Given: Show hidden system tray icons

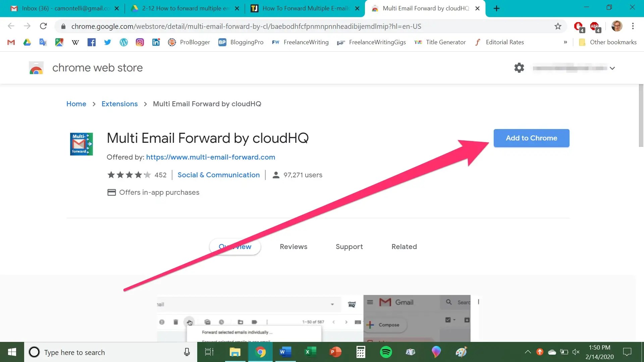Looking at the screenshot, I should (x=528, y=352).
